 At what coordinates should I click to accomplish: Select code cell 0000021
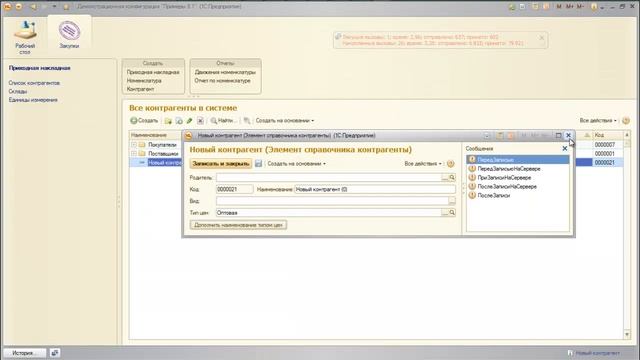tap(608, 162)
